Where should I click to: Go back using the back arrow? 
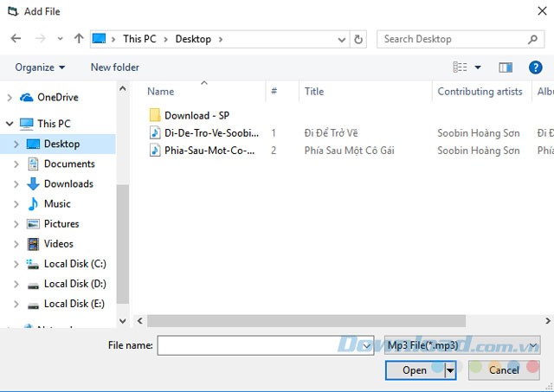pyautogui.click(x=16, y=38)
